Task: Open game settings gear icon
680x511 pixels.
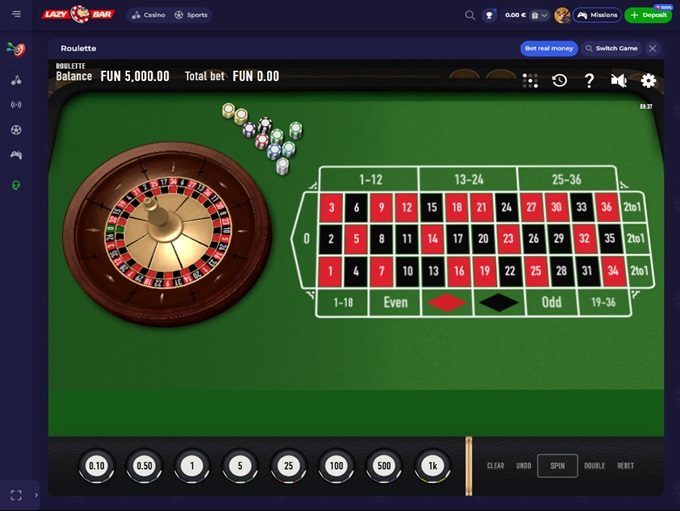Action: (648, 81)
